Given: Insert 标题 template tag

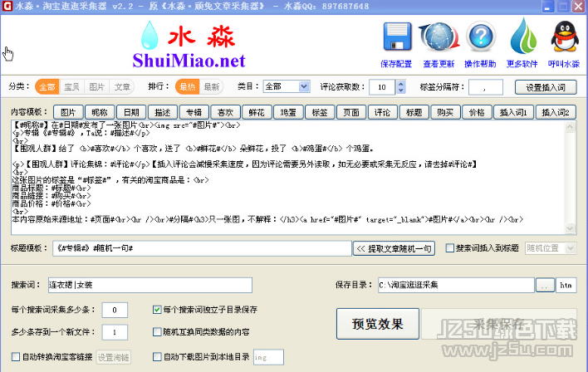Looking at the screenshot, I should coord(414,112).
